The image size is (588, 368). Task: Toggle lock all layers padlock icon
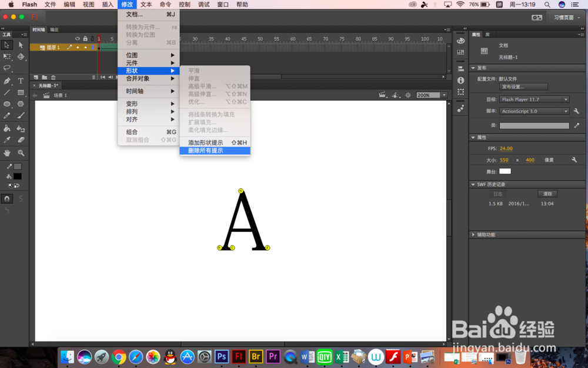tap(85, 39)
